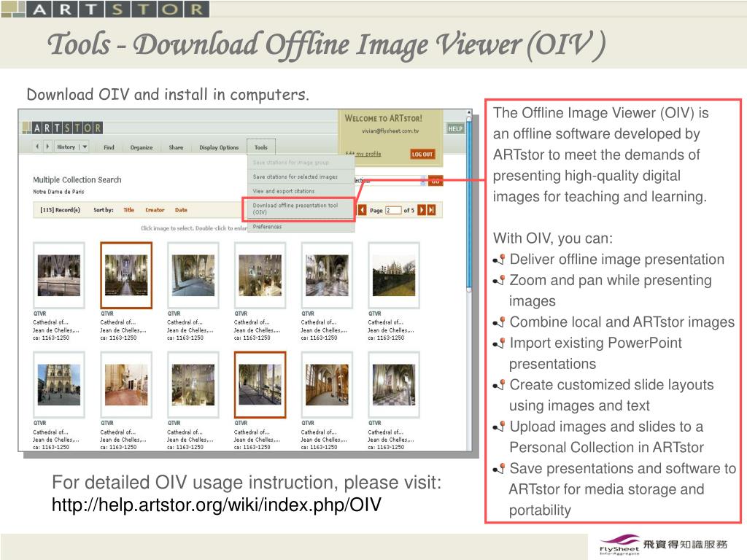Select Download offline presentation tool (OIV)
This screenshot has width=747, height=560.
point(298,209)
